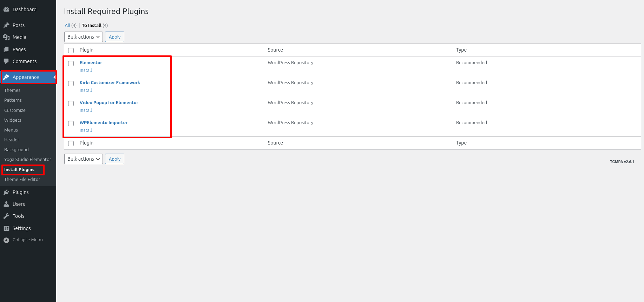Open the Elementor plugin link
This screenshot has height=302, width=644.
(91, 62)
